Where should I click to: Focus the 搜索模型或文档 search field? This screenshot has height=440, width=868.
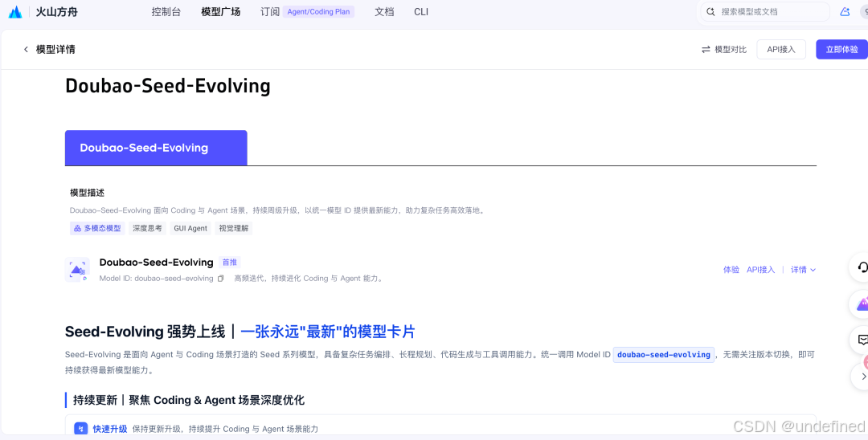(765, 11)
